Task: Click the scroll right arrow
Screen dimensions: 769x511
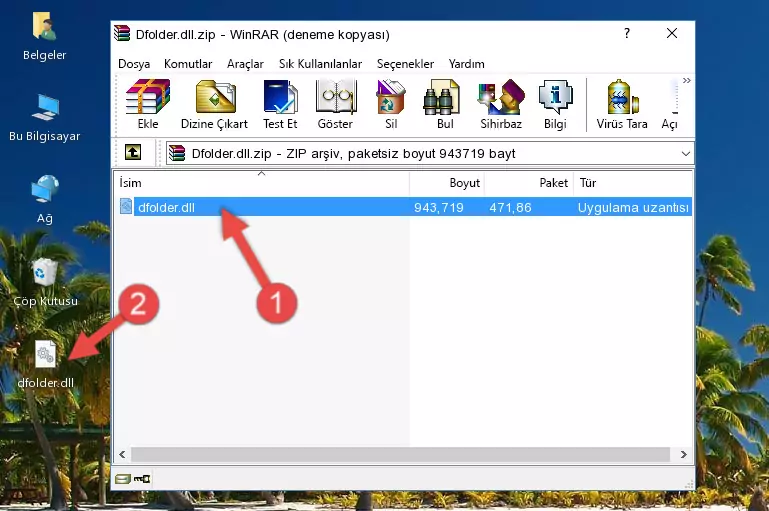Action: [x=684, y=455]
